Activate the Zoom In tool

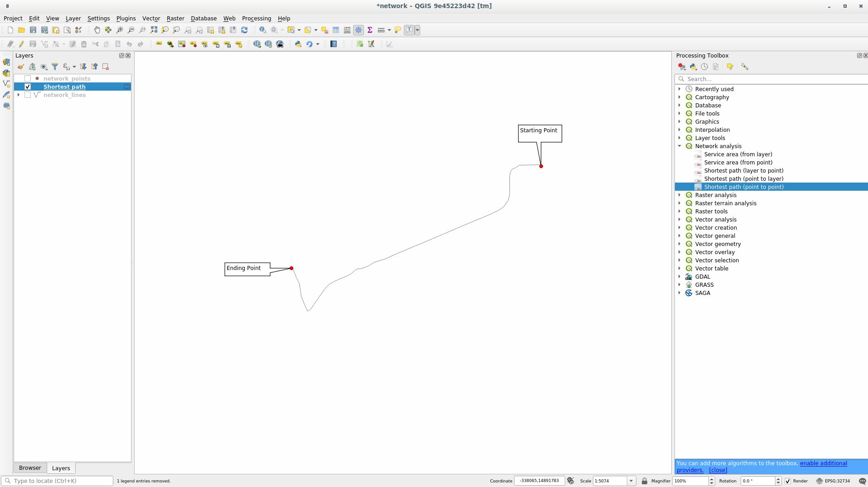click(x=120, y=30)
